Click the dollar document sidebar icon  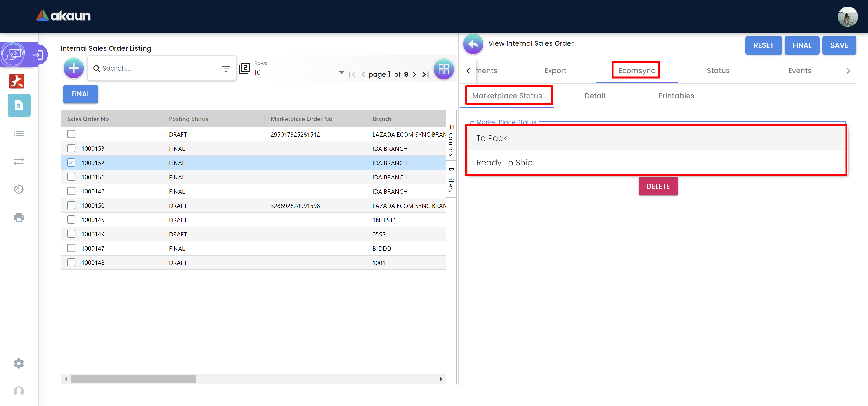coord(19,105)
